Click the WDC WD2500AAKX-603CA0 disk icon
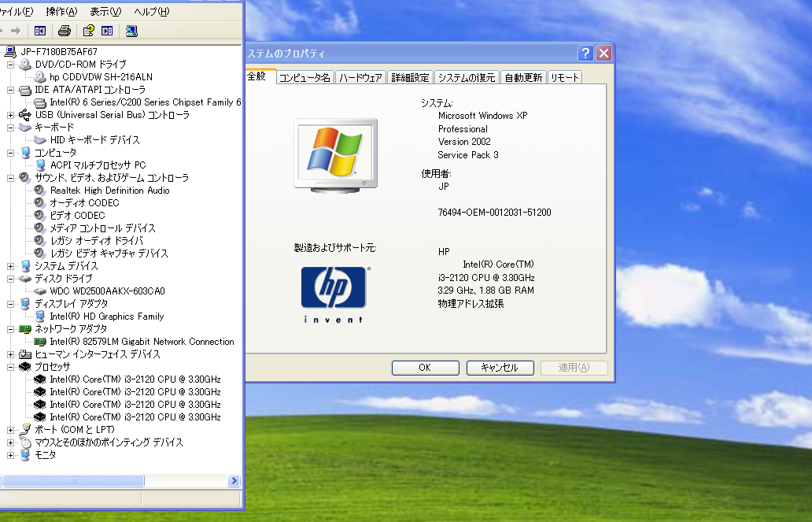 click(40, 291)
